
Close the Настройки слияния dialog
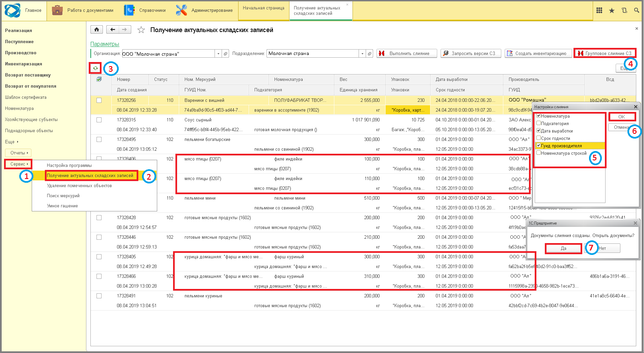tap(636, 107)
